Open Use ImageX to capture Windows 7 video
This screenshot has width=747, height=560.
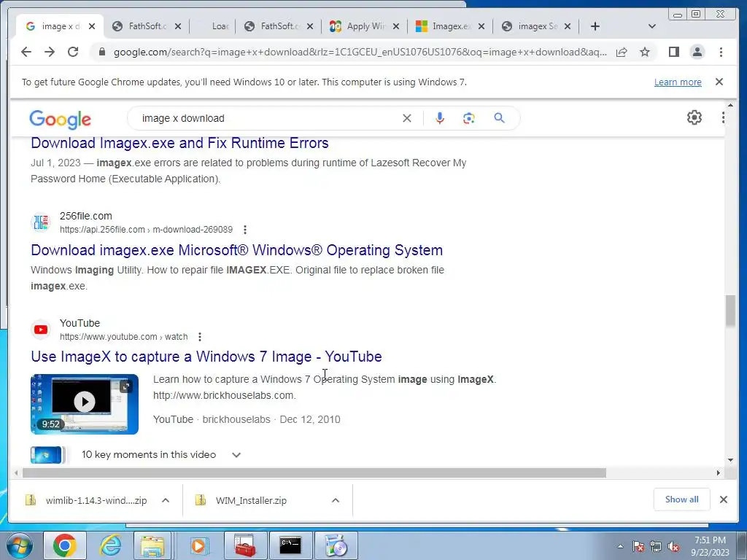[206, 357]
